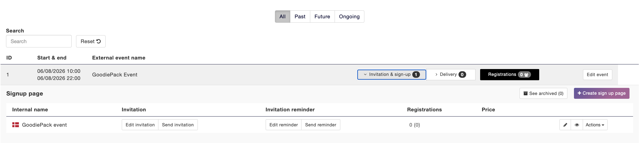Select the All events filter

point(282,16)
